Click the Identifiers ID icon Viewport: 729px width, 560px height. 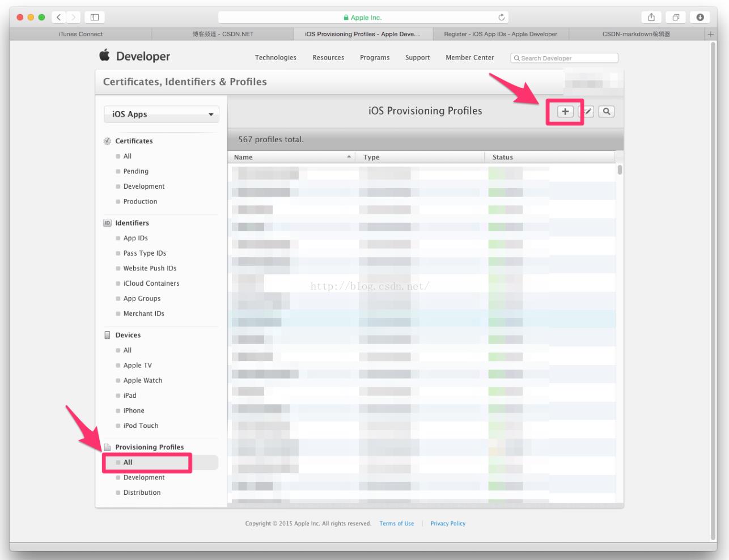(107, 223)
